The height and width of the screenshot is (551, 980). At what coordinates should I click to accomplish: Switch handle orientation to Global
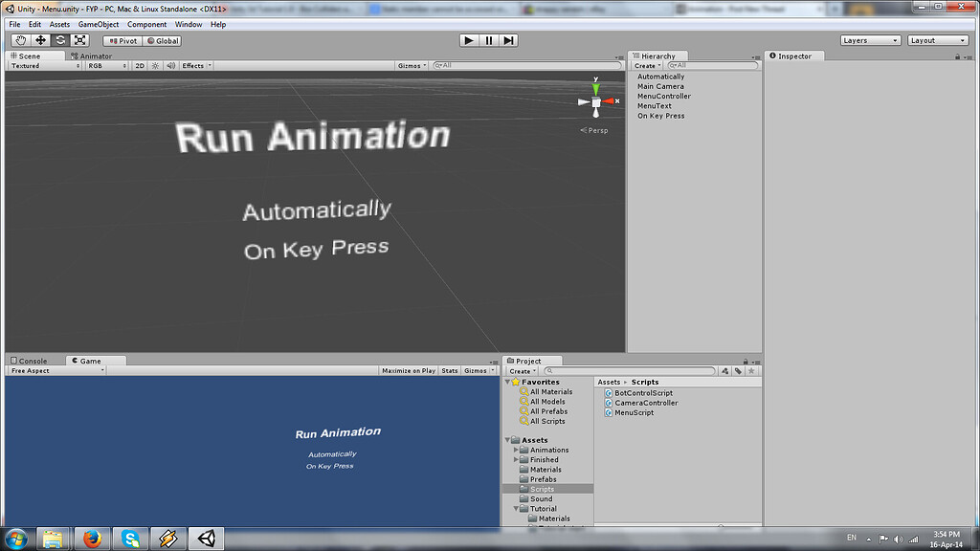161,40
